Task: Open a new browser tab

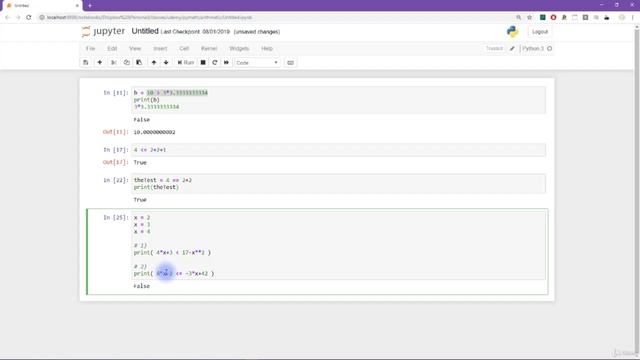Action: tap(90, 6)
